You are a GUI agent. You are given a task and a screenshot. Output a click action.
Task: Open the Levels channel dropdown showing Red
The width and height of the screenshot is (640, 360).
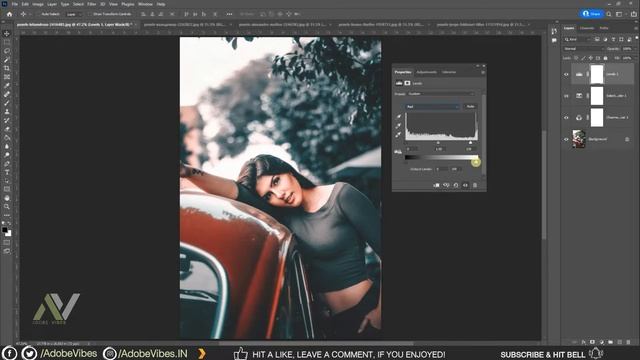point(433,107)
